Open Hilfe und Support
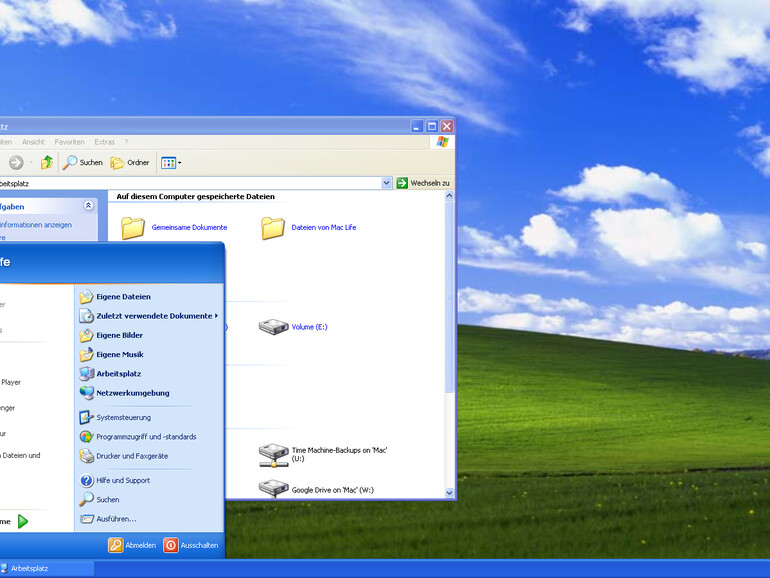 click(x=115, y=480)
